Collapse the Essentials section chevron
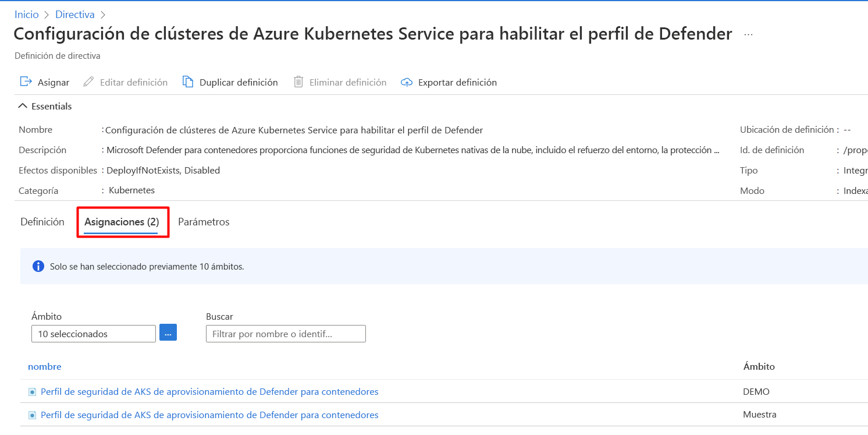Image resolution: width=868 pixels, height=435 pixels. (x=23, y=106)
